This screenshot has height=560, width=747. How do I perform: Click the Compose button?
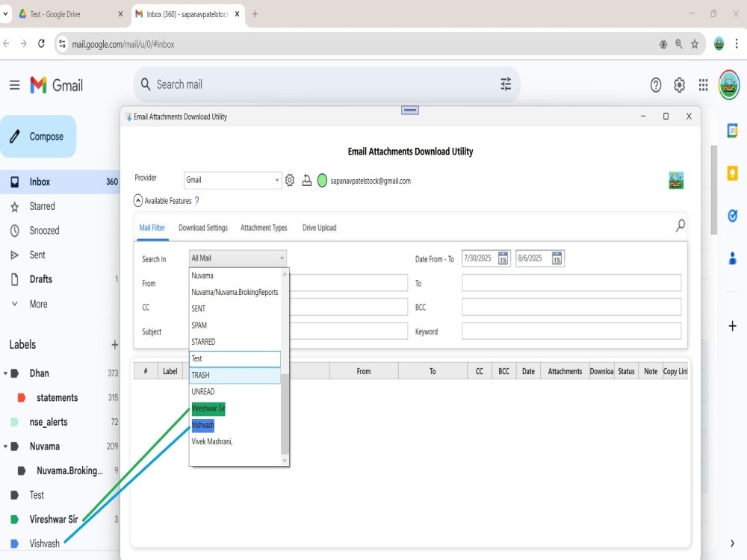tap(38, 137)
